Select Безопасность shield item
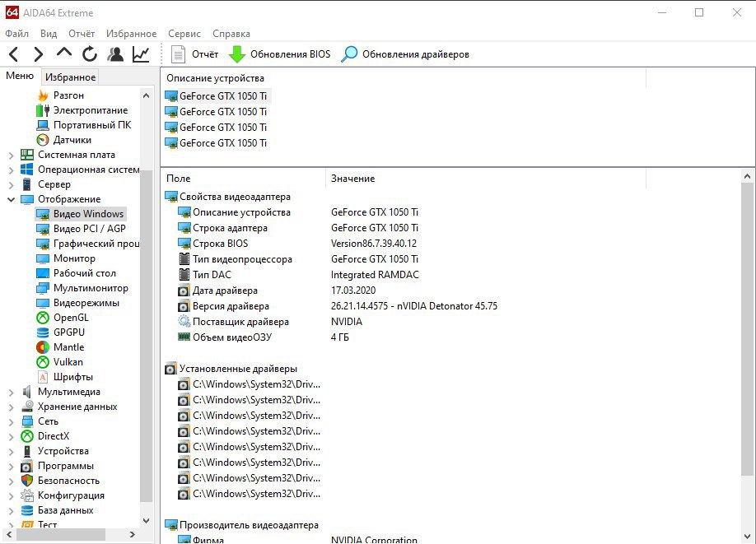Screen dimensions: 756x544 [60, 481]
